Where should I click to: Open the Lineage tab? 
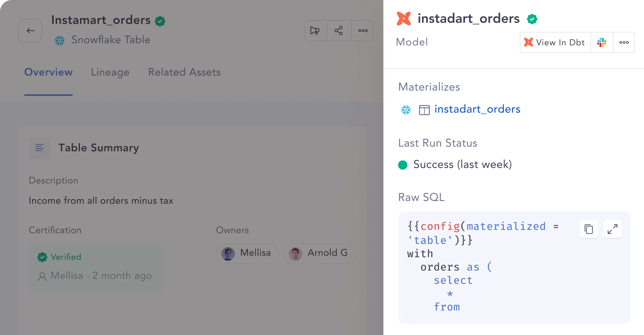110,72
